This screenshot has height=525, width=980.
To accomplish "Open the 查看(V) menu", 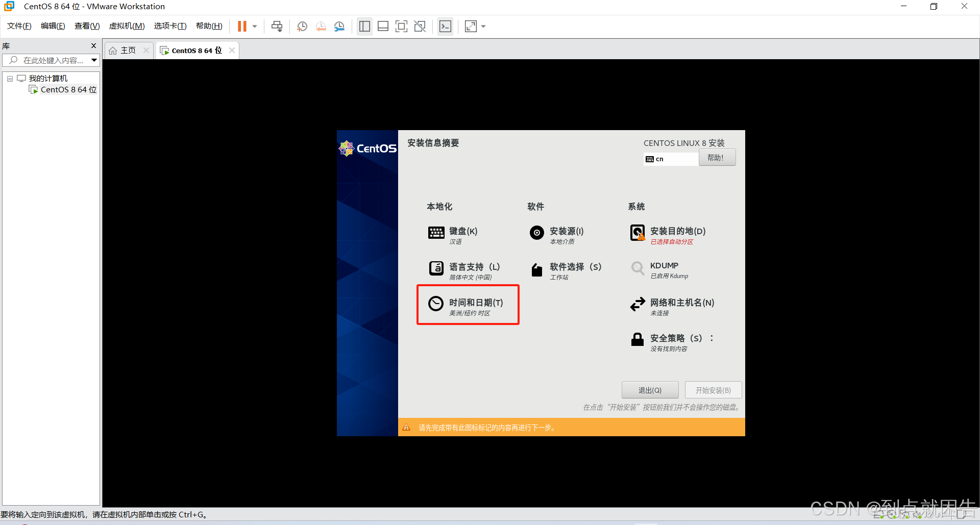I will click(x=87, y=26).
